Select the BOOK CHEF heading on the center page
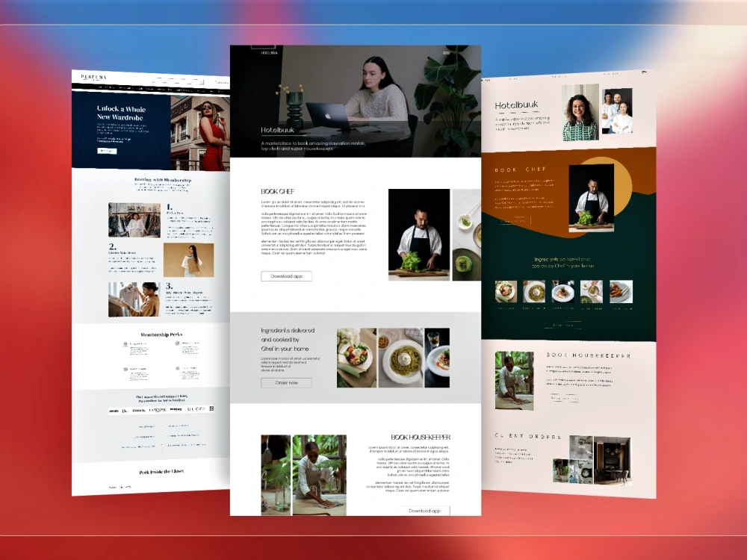This screenshot has width=747, height=560. (277, 191)
